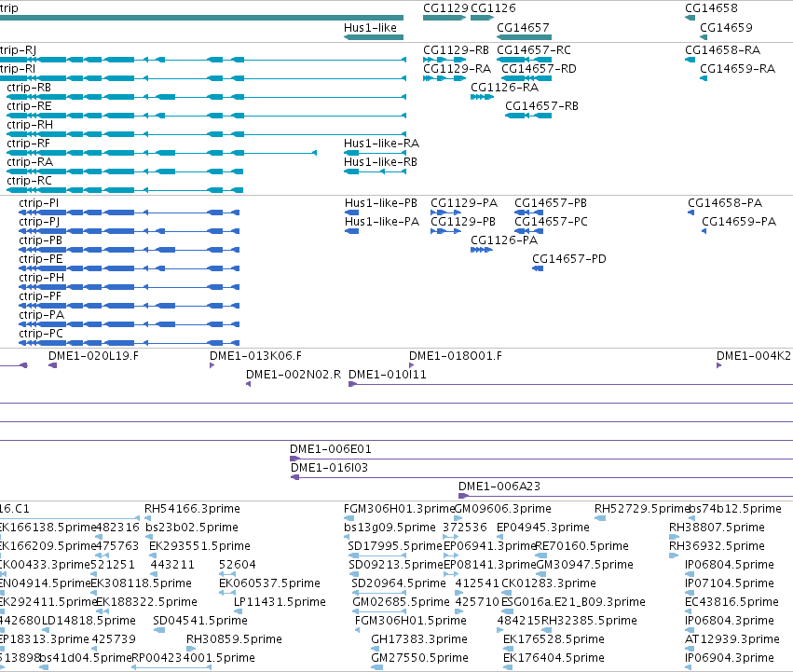
Task: Select protein ctrip-PJ label
Action: [x=39, y=222]
